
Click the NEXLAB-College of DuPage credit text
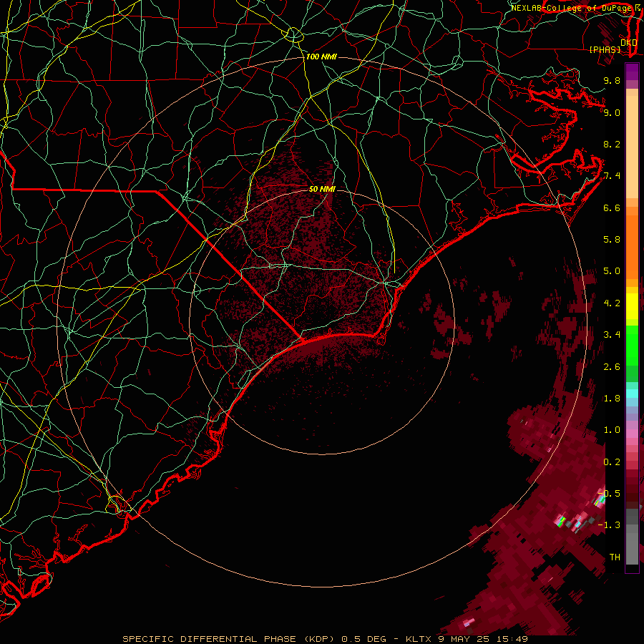tap(572, 8)
